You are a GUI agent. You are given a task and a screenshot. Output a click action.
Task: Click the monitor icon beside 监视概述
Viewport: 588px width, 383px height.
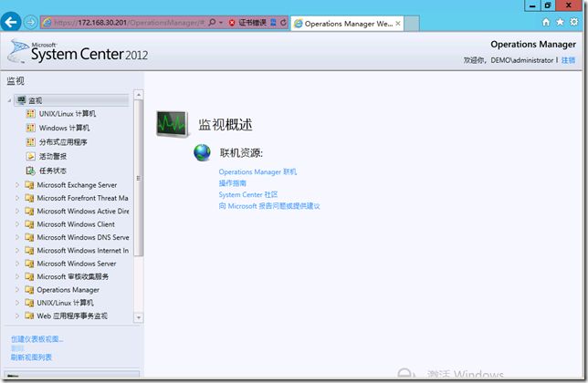[x=173, y=124]
